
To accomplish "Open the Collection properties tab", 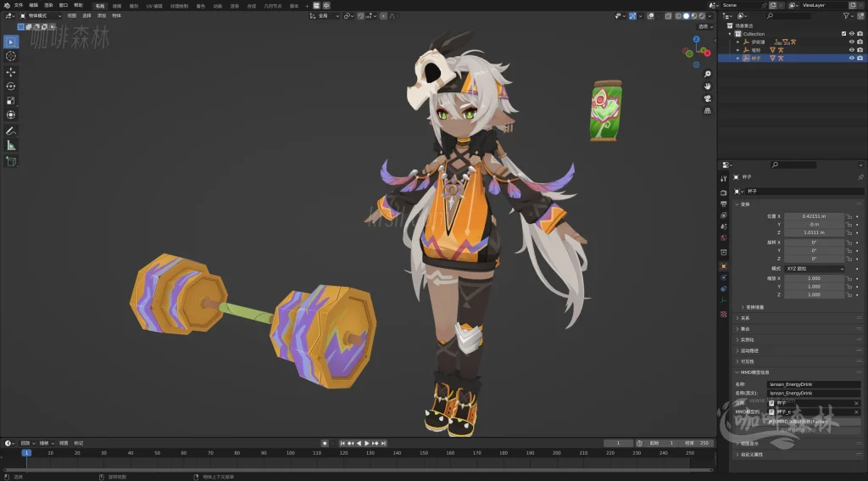I will click(724, 252).
